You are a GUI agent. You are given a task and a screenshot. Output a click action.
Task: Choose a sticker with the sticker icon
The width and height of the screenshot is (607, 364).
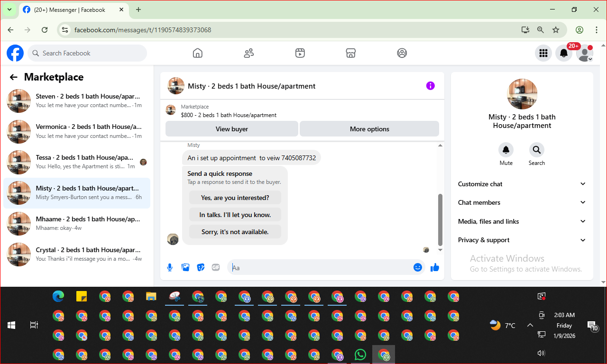point(201,267)
